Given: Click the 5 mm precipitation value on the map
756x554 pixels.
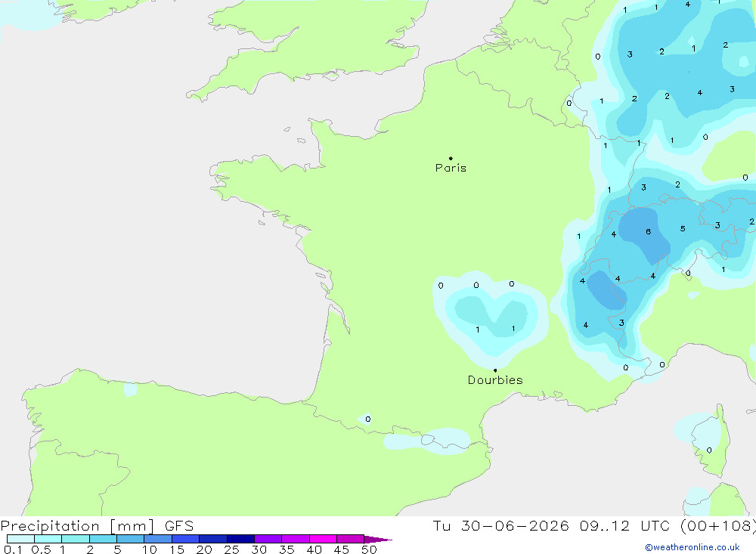Looking at the screenshot, I should [x=683, y=228].
